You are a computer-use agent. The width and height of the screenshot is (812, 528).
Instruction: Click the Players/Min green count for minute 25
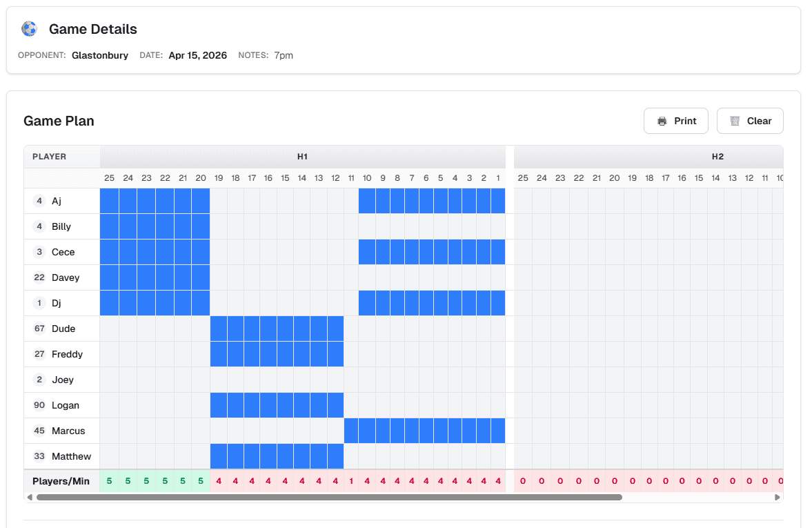click(x=109, y=481)
